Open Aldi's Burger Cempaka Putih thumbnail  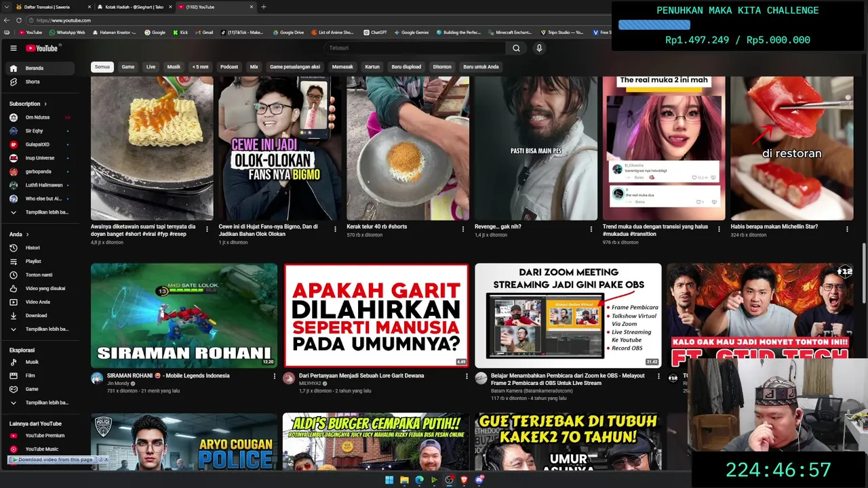376,442
